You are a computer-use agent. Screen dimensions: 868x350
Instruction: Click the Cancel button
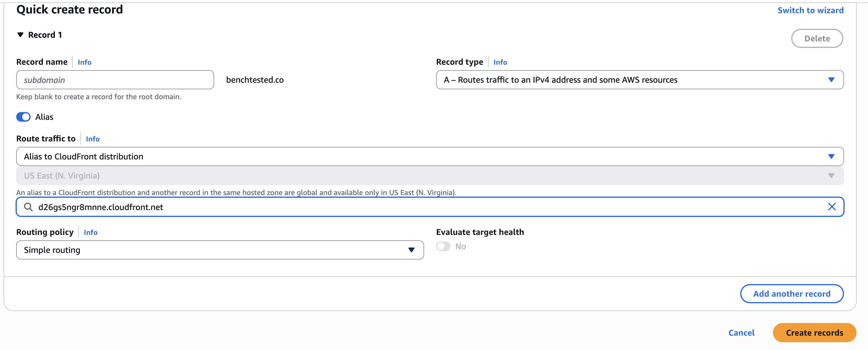(x=741, y=333)
